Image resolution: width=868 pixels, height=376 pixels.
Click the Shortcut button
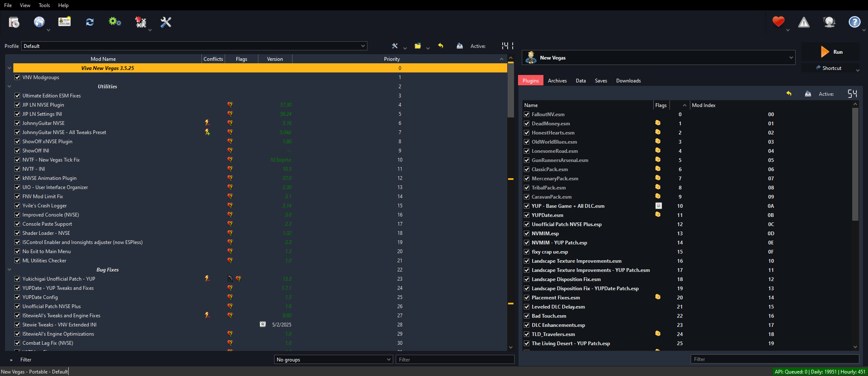pos(828,68)
